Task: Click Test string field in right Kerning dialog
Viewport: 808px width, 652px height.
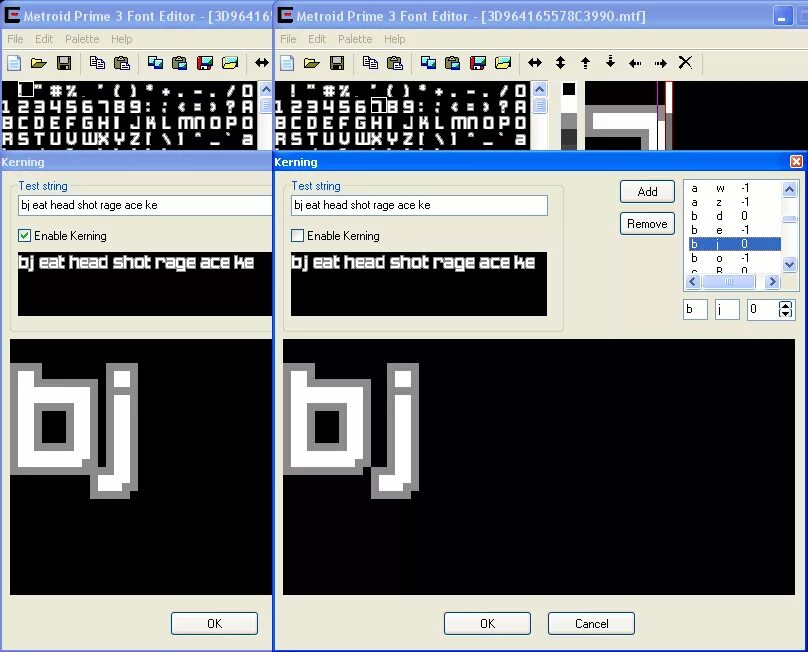Action: [x=419, y=205]
